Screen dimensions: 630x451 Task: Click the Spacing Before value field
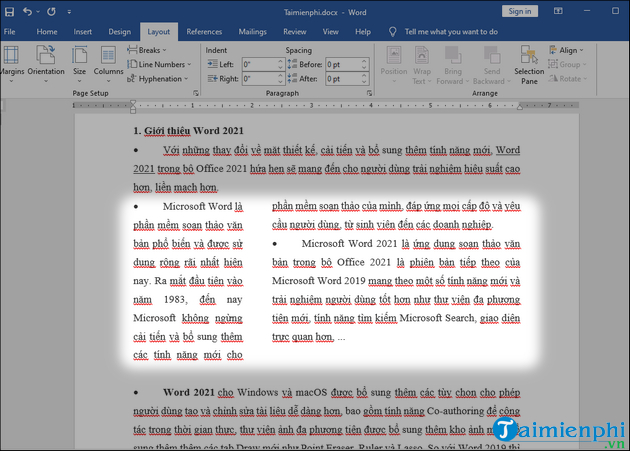(343, 64)
